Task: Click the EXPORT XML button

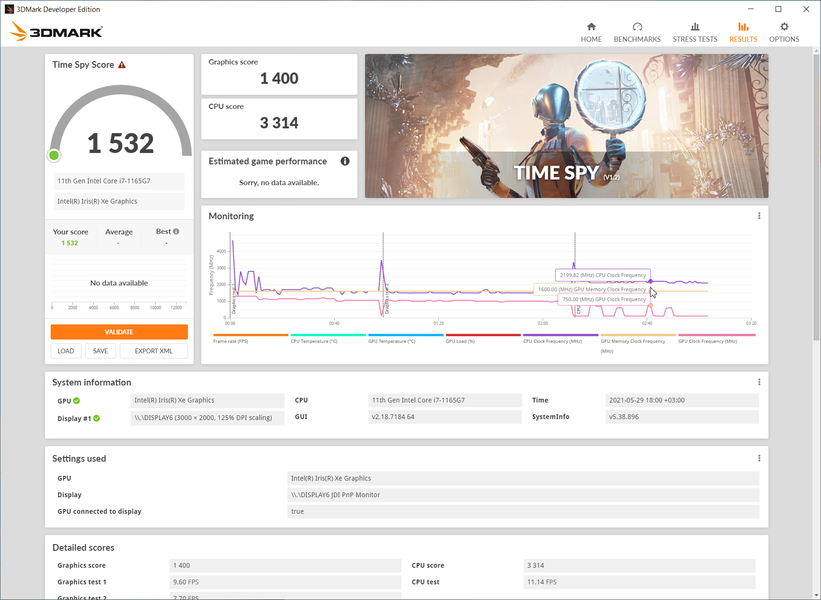Action: click(x=153, y=351)
